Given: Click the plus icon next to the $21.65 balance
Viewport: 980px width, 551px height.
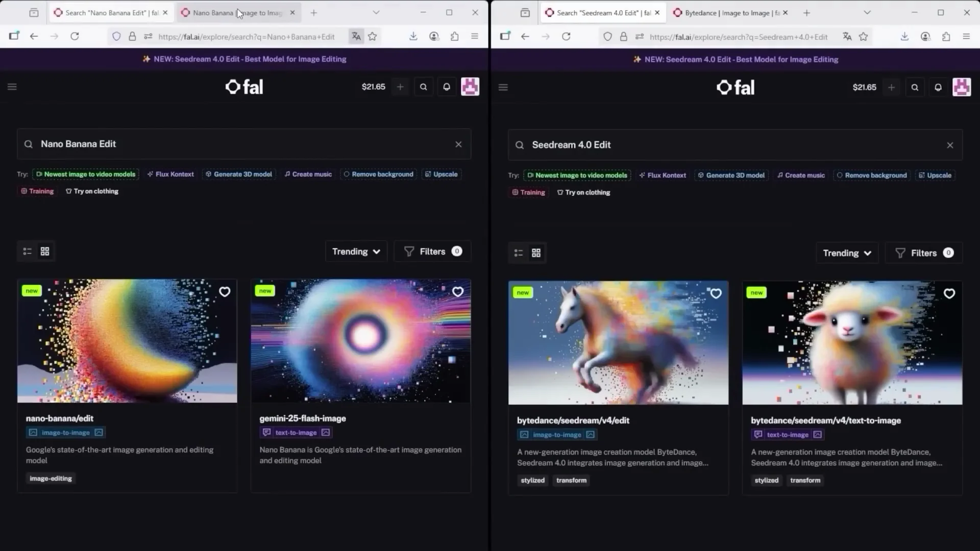Looking at the screenshot, I should [x=400, y=87].
